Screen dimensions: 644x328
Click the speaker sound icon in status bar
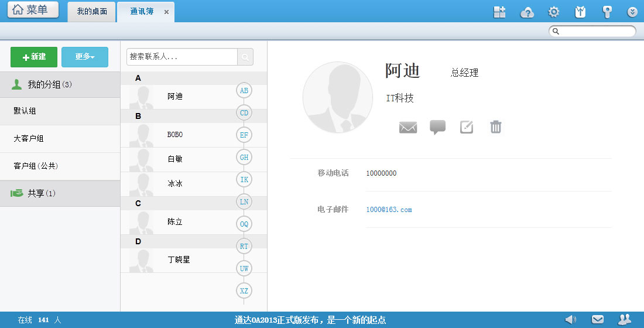570,319
